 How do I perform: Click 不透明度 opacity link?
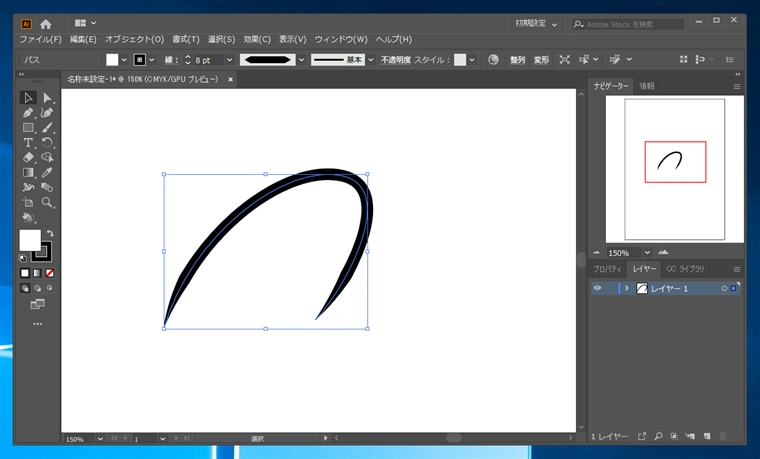[x=396, y=60]
